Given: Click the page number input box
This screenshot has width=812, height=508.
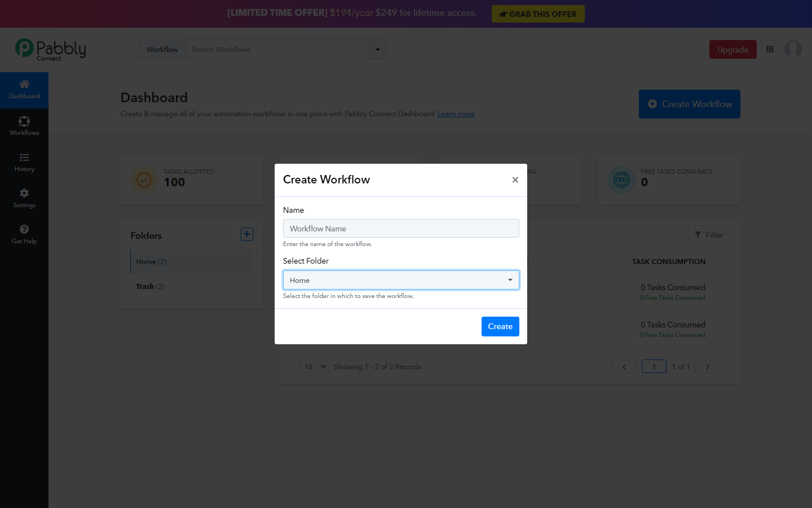Looking at the screenshot, I should click(654, 366).
